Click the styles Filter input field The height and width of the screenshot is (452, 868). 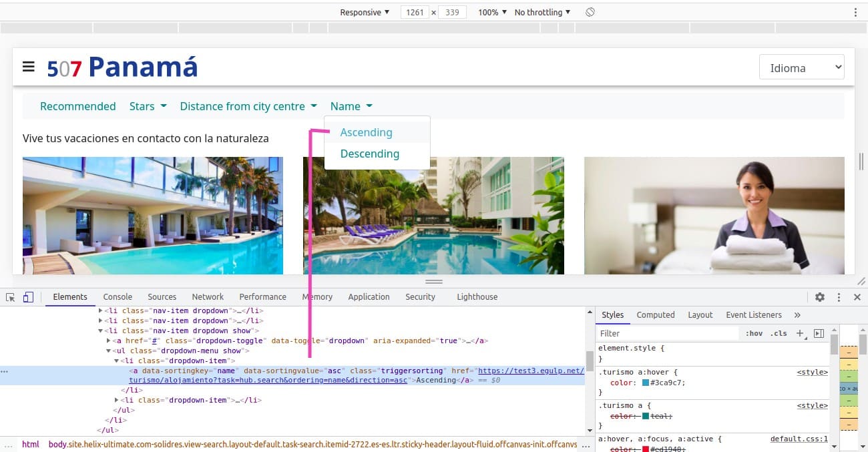point(668,333)
